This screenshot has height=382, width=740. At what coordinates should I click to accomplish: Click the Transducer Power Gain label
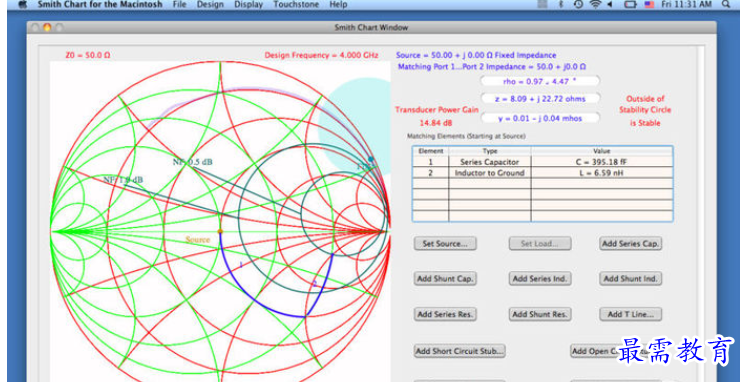click(x=437, y=110)
